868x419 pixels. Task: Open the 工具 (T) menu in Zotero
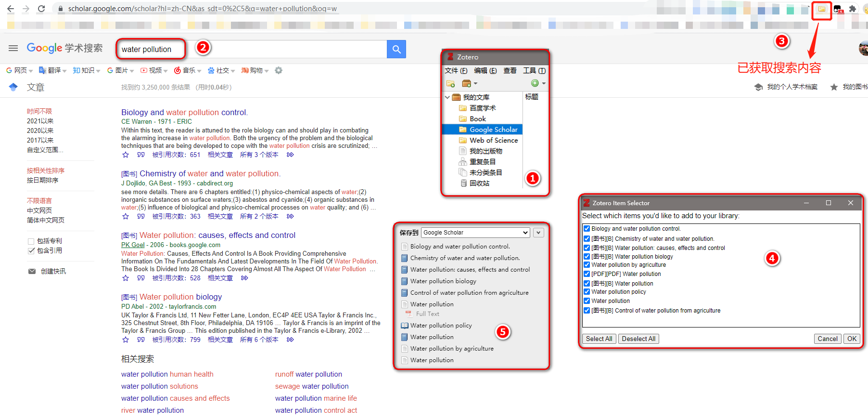pyautogui.click(x=535, y=70)
